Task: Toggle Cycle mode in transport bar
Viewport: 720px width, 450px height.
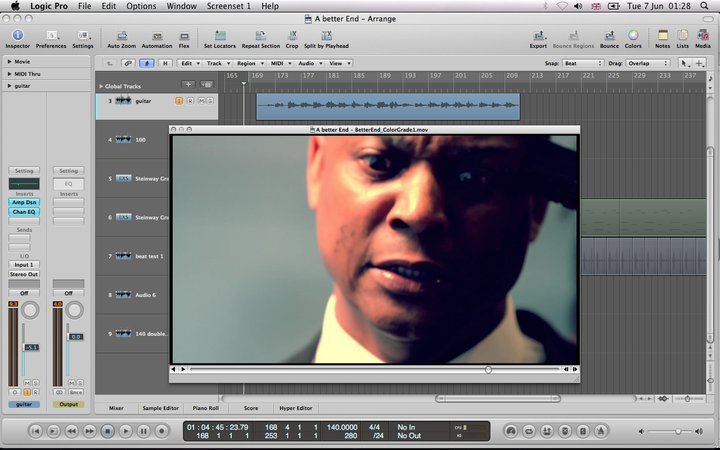Action: [x=529, y=431]
